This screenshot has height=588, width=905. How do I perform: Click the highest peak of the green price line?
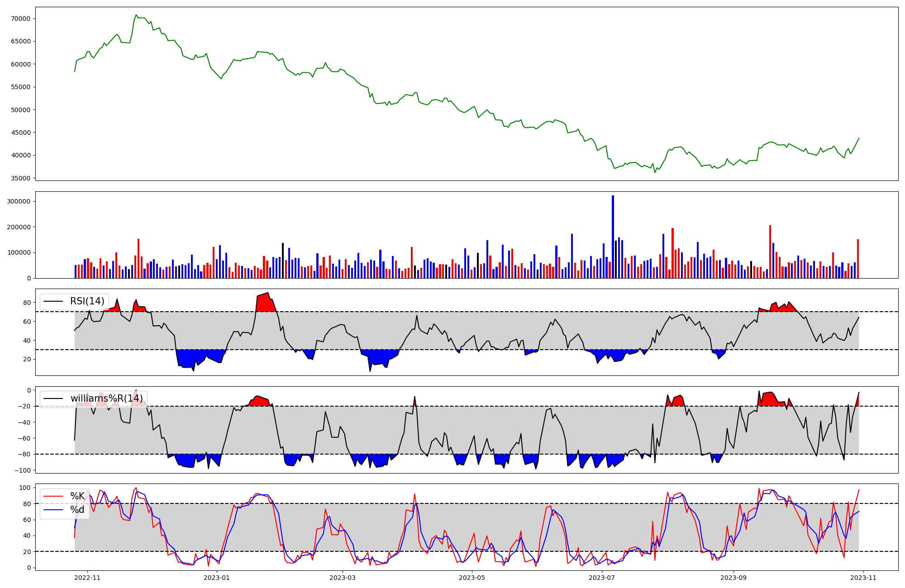(136, 15)
